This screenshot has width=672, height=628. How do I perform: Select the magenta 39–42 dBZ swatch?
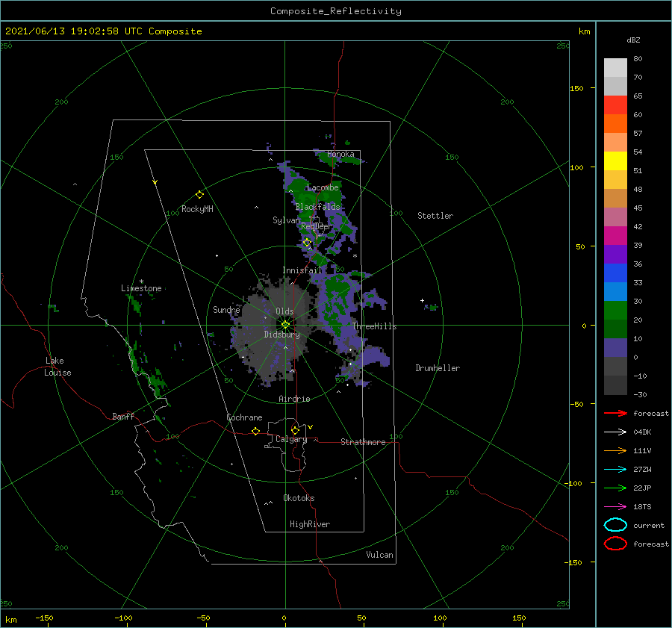(615, 235)
